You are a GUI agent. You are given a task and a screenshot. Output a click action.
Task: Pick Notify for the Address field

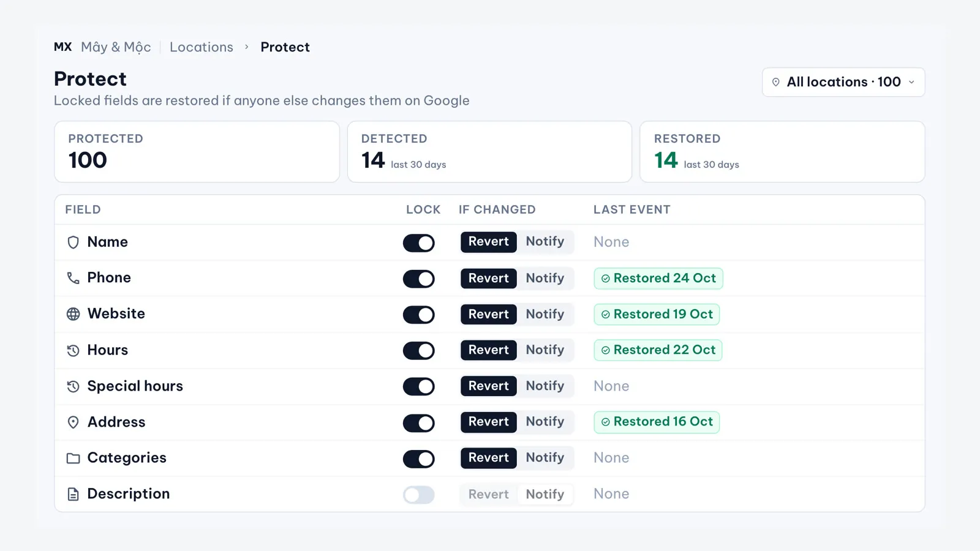pos(545,422)
